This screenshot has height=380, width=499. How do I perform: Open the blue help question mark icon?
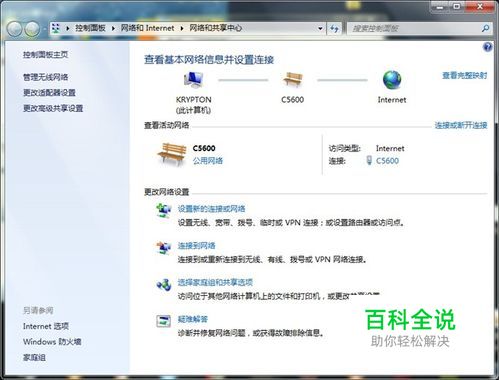point(487,47)
